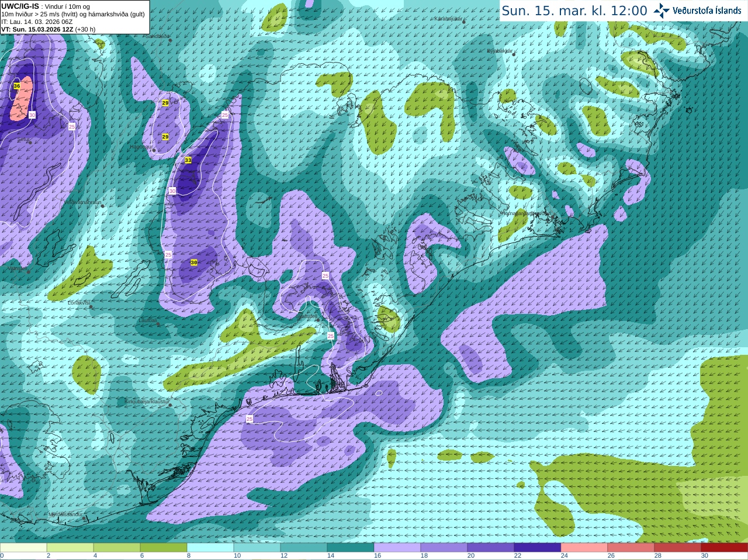Click the Skaftafell station label
This screenshot has height=560, width=748.
[x=307, y=316]
